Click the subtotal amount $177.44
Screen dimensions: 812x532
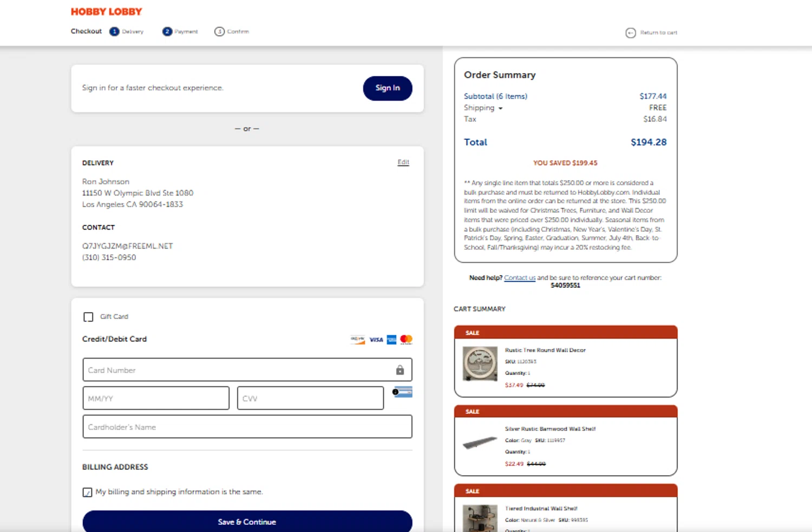coord(653,96)
